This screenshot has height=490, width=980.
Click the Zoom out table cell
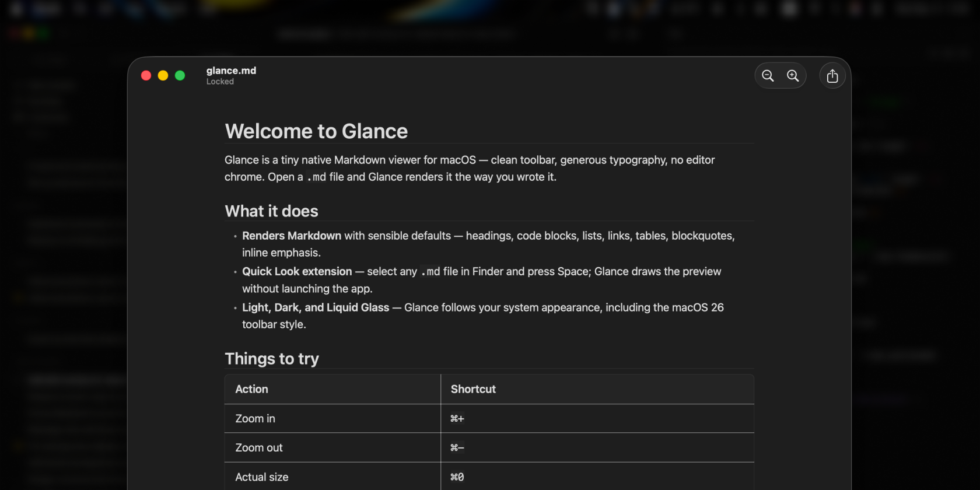332,448
